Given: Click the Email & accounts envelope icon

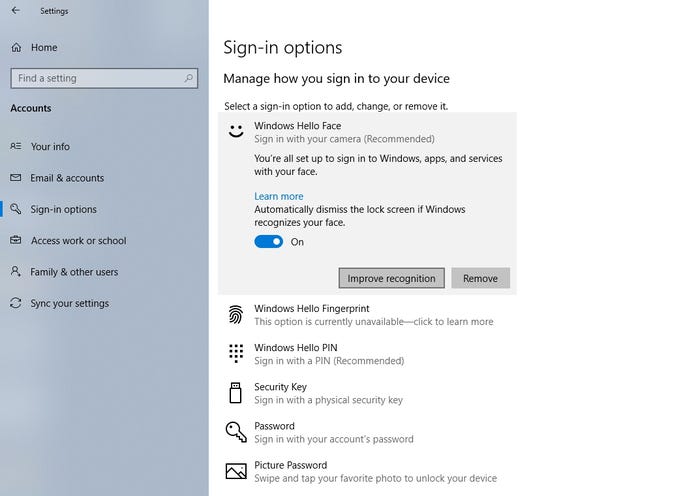Looking at the screenshot, I should (16, 178).
